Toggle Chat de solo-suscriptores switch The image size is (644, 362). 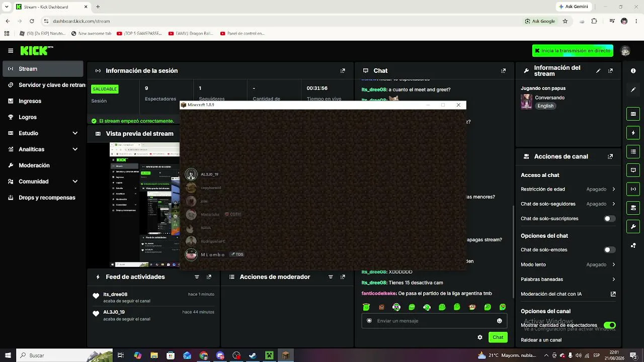pyautogui.click(x=609, y=219)
